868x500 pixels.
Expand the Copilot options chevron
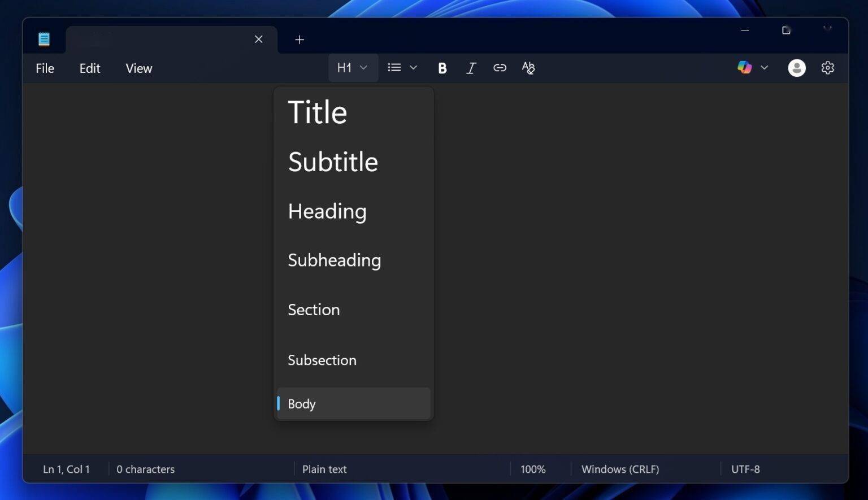pyautogui.click(x=764, y=68)
